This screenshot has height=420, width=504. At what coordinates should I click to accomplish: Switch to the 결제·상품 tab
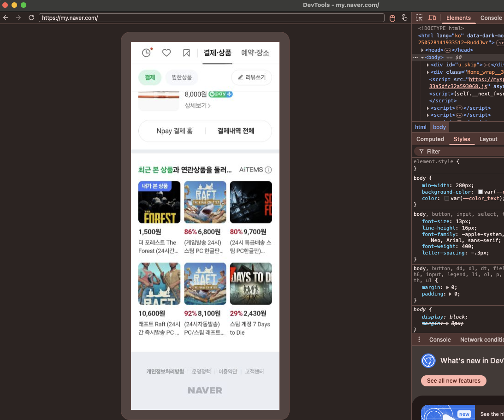tap(217, 53)
